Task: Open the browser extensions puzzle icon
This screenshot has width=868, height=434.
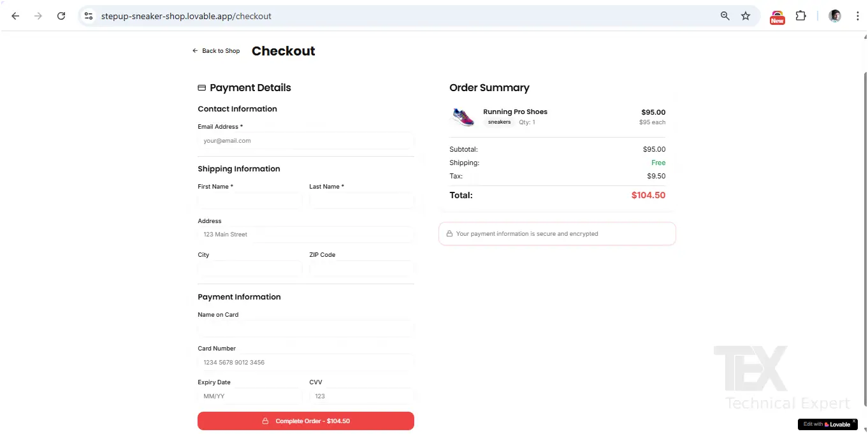Action: (801, 16)
